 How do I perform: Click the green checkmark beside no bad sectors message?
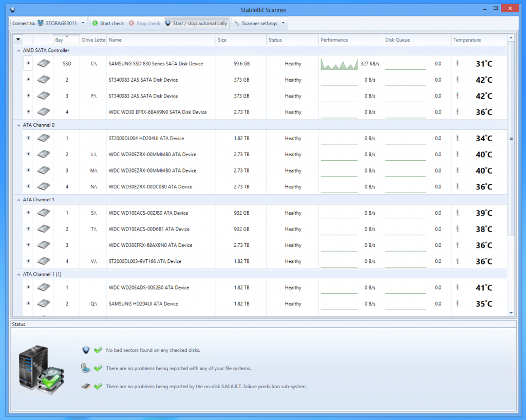98,350
